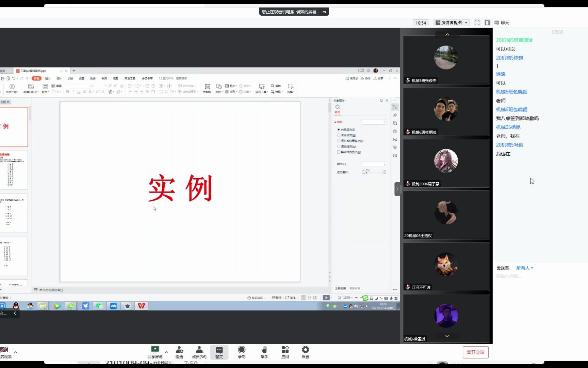Viewport: 588px width, 368px height.
Task: Click Bold icon in shared WPS ribbon
Action: [x=68, y=92]
